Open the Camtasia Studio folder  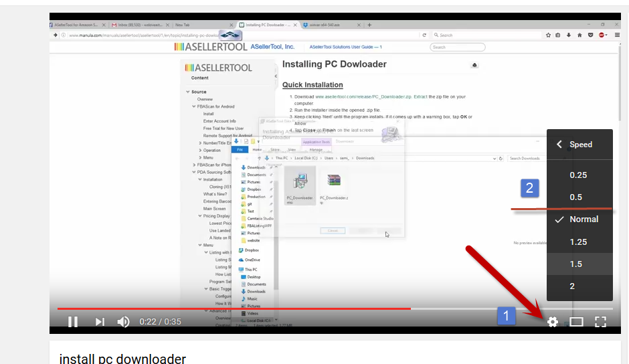[257, 219]
